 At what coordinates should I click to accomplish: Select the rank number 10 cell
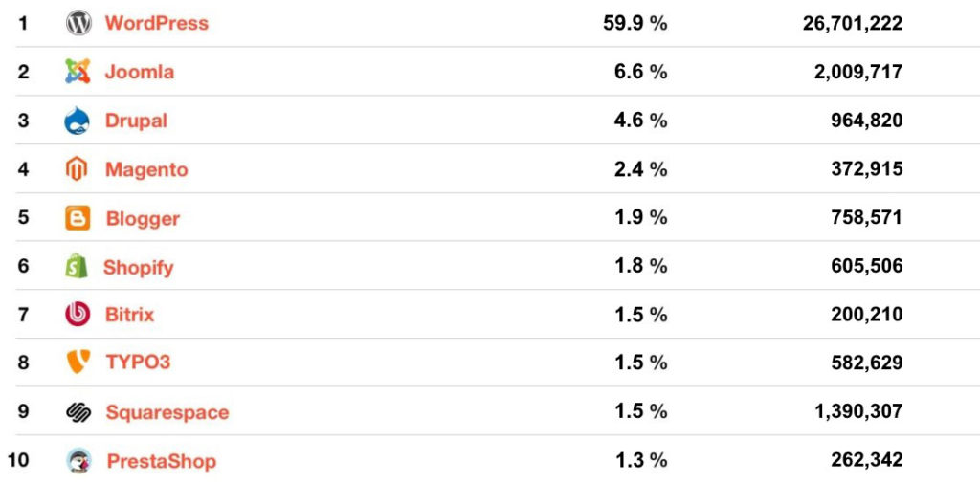point(19,461)
